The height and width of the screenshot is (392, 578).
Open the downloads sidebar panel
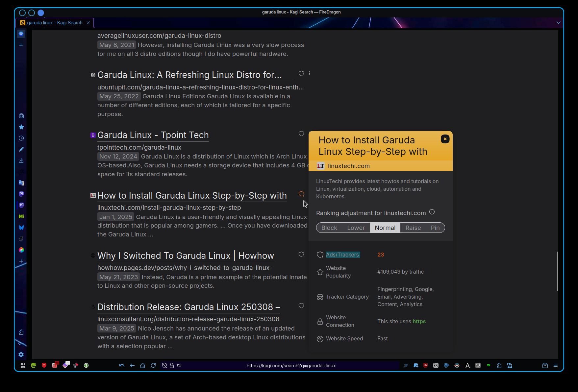point(21,160)
